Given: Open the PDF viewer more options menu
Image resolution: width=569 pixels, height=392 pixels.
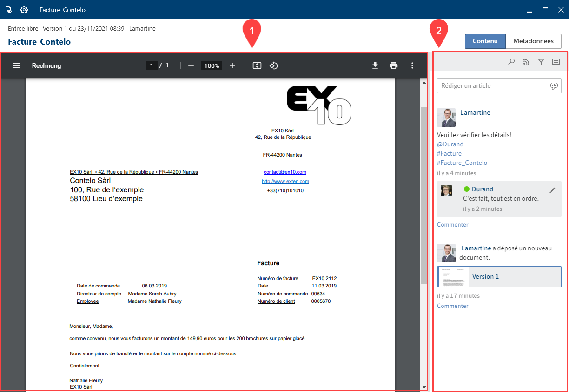Looking at the screenshot, I should (412, 65).
